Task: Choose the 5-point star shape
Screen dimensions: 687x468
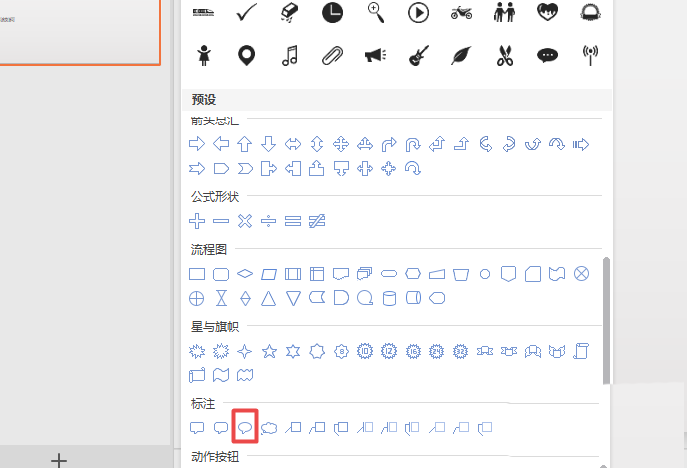Action: tap(269, 351)
